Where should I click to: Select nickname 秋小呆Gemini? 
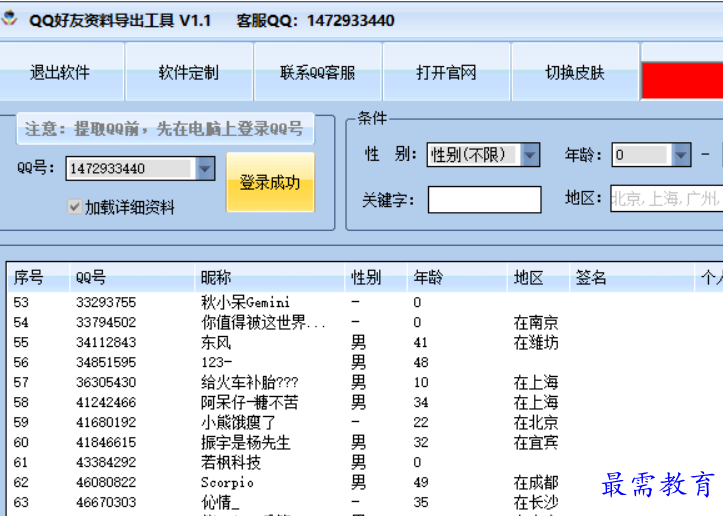(245, 302)
